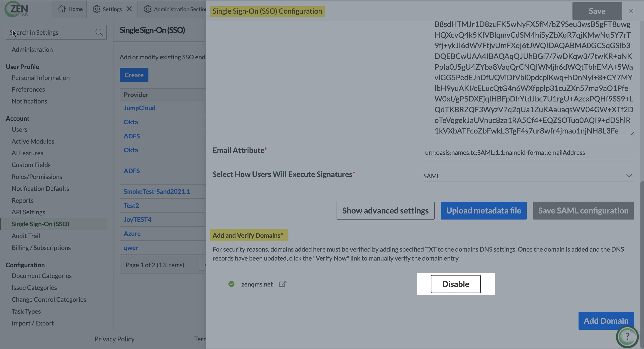644x349 pixels.
Task: Click the Home house icon
Action: (x=61, y=9)
